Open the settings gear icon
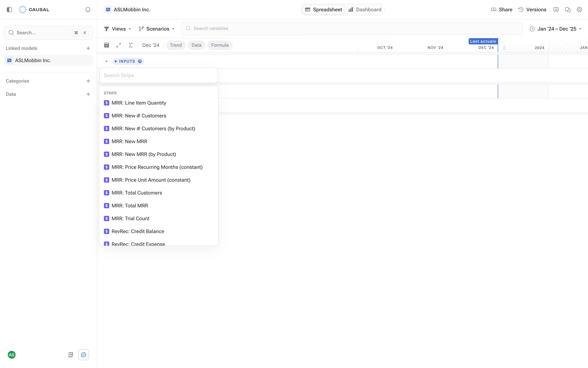 (579, 10)
